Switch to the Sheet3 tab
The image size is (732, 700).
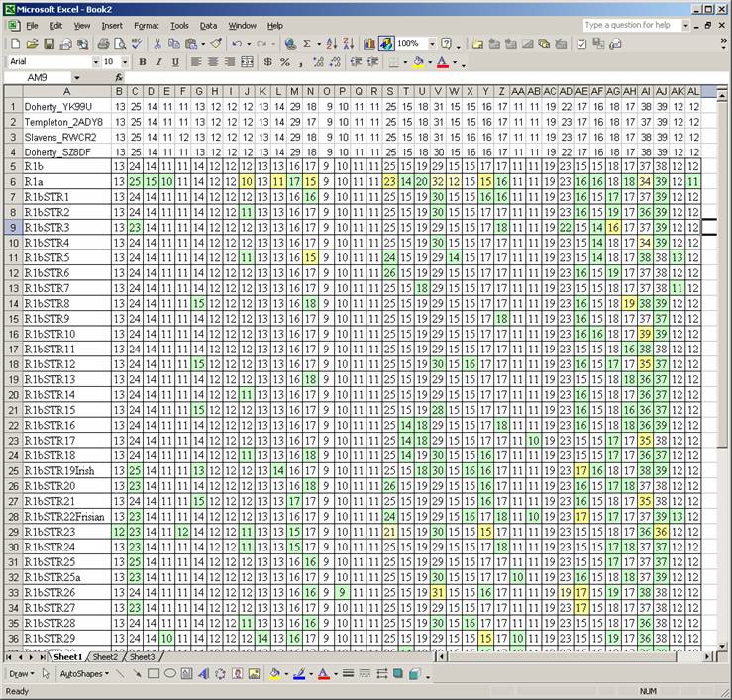(x=142, y=657)
